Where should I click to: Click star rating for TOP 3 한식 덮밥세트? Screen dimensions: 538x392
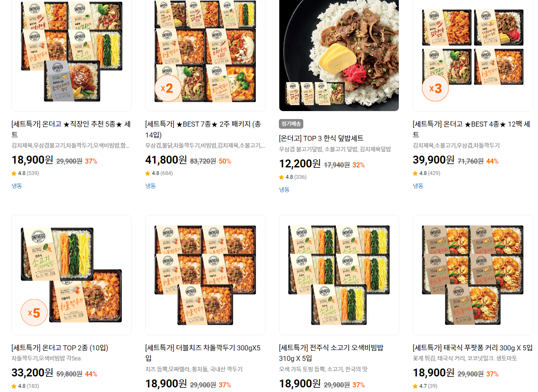coord(293,177)
